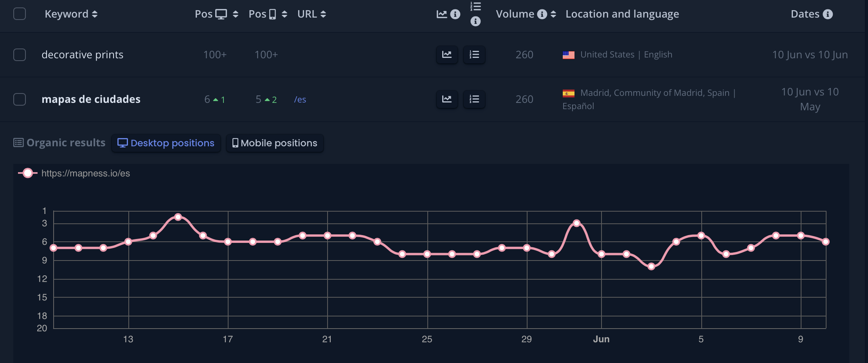The width and height of the screenshot is (868, 363).
Task: Click the last data point on the chart
Action: click(x=826, y=242)
